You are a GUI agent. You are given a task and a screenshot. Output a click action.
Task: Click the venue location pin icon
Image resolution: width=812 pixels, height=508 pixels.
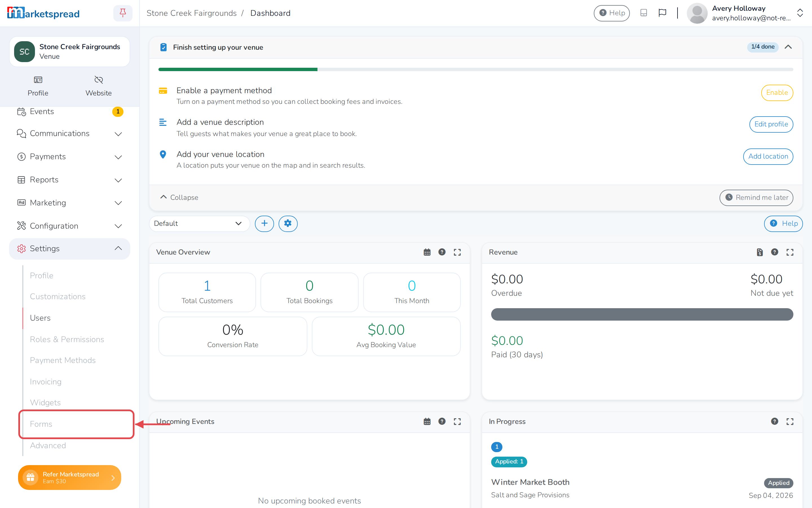tap(163, 154)
